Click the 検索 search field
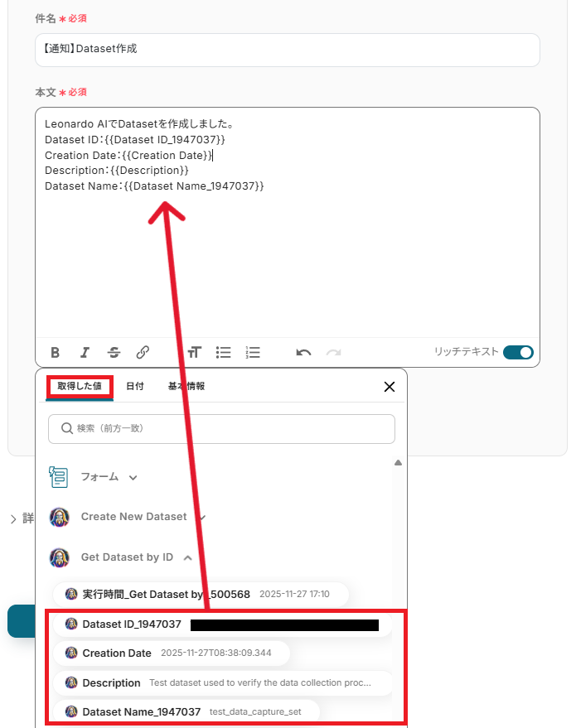576x728 pixels. coord(221,428)
